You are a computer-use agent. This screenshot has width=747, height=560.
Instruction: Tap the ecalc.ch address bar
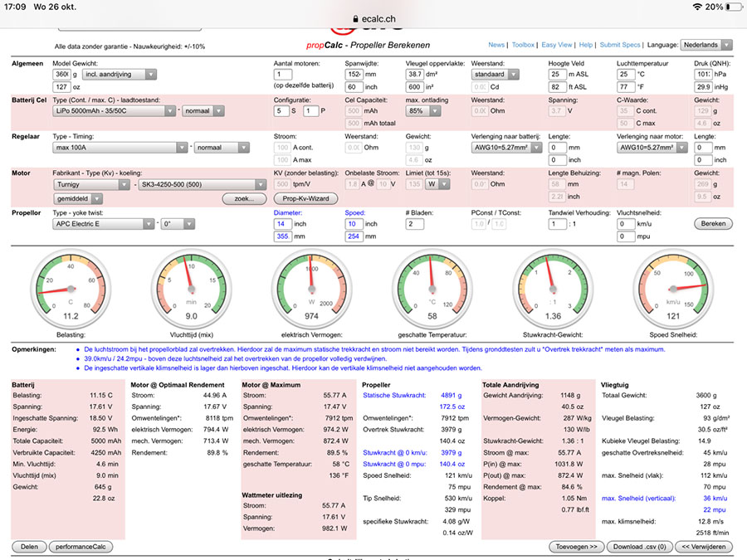pyautogui.click(x=373, y=19)
